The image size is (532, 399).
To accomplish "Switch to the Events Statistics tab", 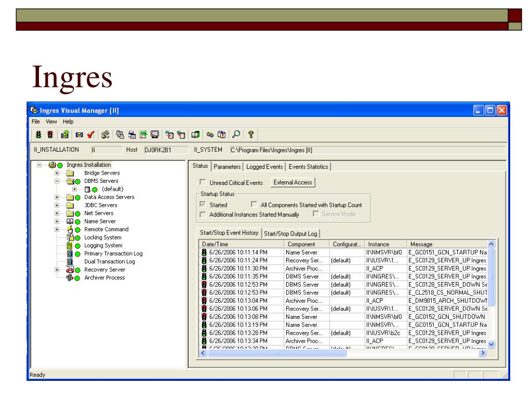I will [x=308, y=167].
